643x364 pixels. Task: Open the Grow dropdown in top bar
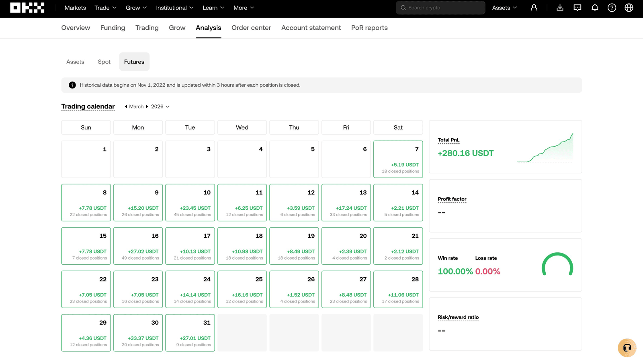(136, 8)
